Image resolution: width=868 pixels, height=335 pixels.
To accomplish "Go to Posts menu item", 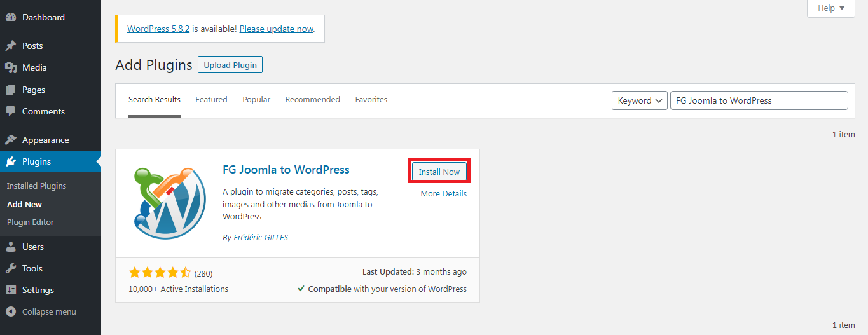I will pyautogui.click(x=50, y=46).
